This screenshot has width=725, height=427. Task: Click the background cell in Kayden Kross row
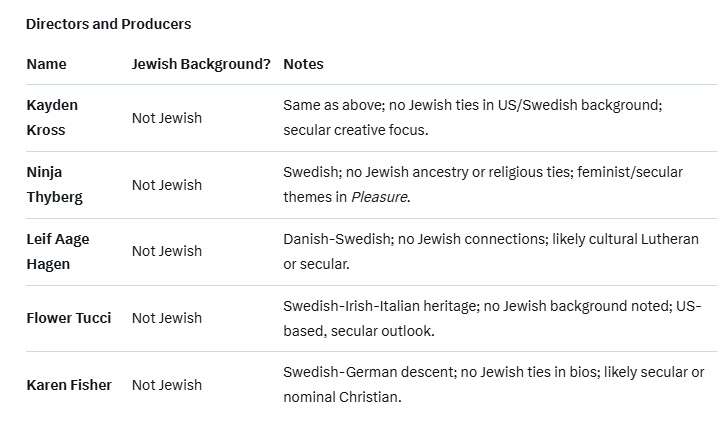coord(167,118)
